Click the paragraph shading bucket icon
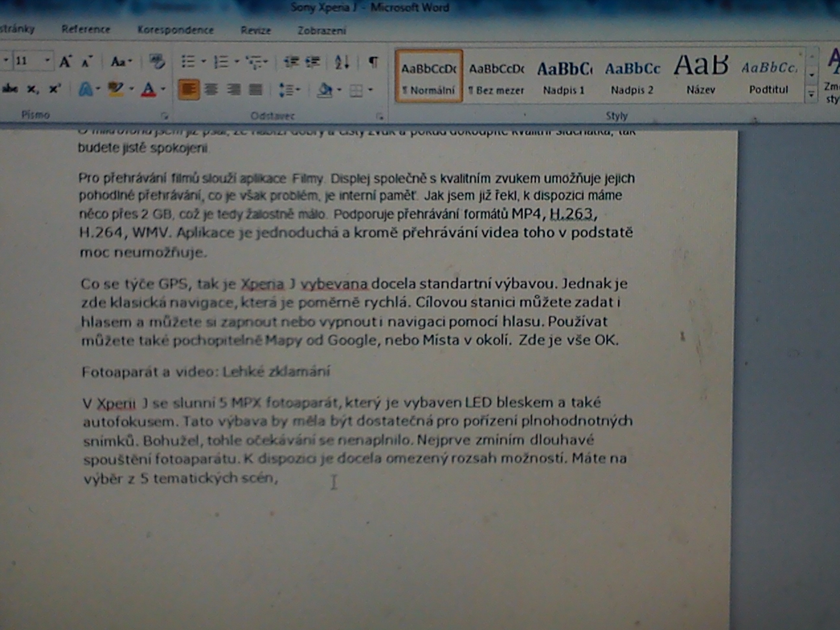The height and width of the screenshot is (630, 840). (325, 90)
